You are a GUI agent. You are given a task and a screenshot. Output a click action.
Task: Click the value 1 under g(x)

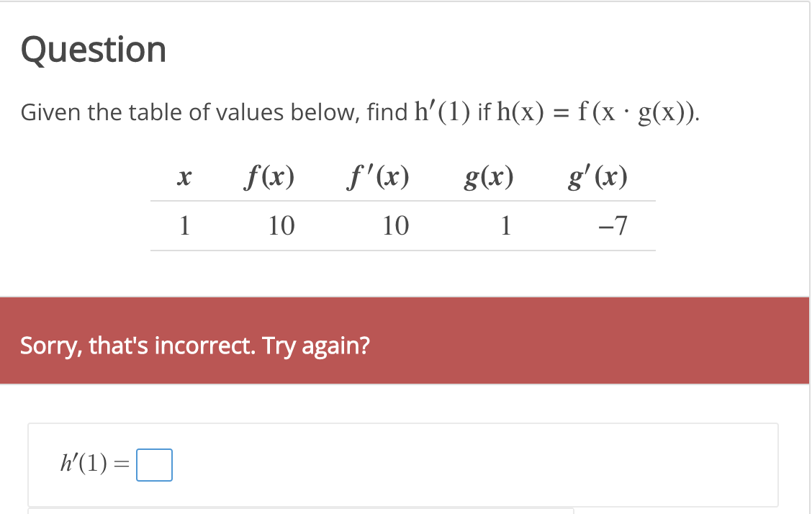click(505, 225)
